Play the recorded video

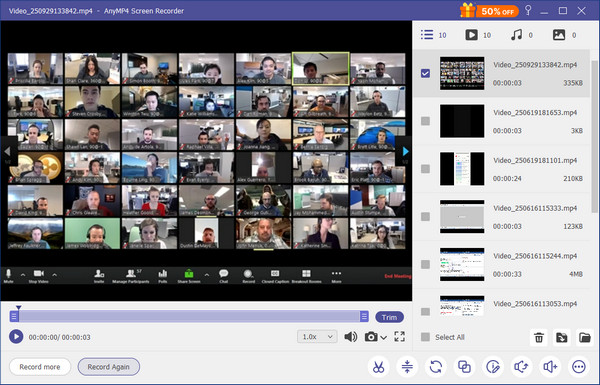(16, 337)
